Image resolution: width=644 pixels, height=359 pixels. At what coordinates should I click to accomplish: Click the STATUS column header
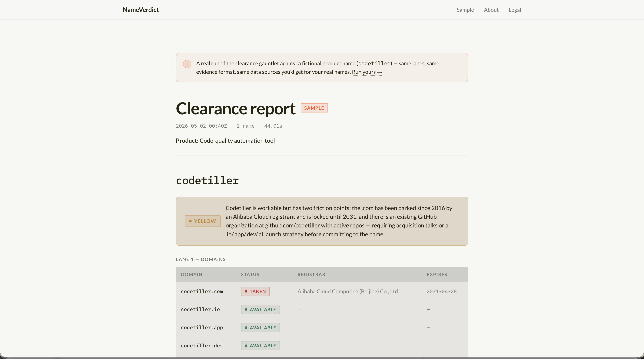pyautogui.click(x=250, y=274)
